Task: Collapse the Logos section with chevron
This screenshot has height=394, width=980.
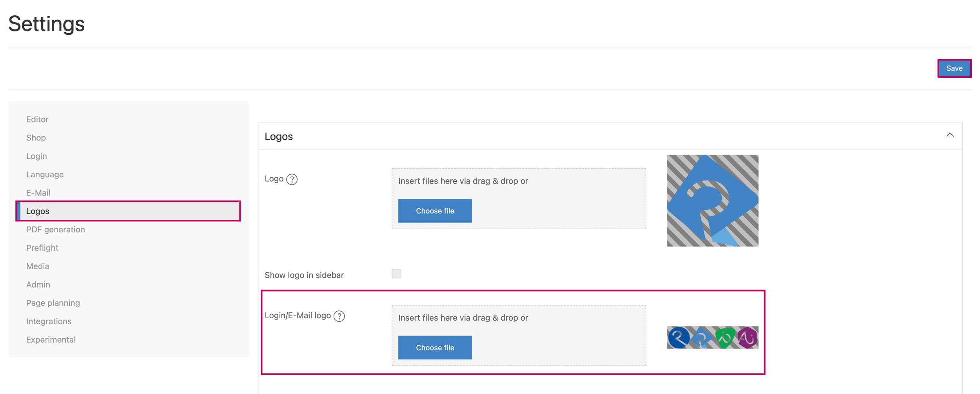Action: (x=950, y=135)
